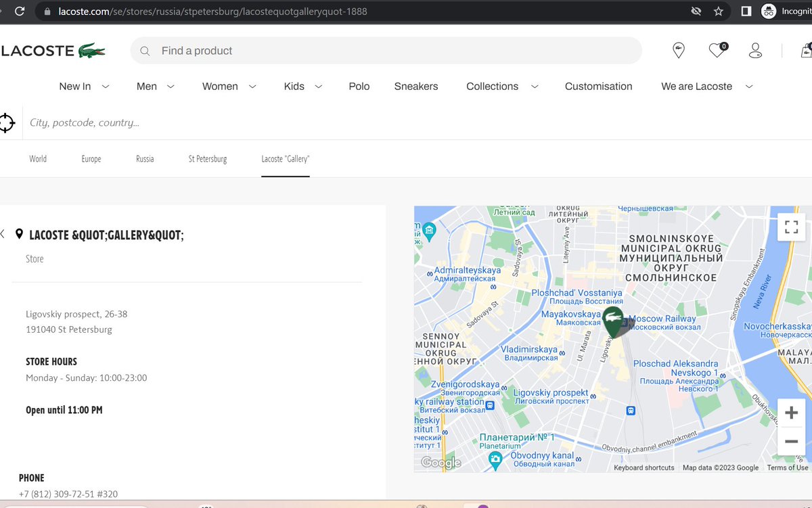This screenshot has width=812, height=508.
Task: Click museum marker at map's left edge
Action: coord(429,233)
